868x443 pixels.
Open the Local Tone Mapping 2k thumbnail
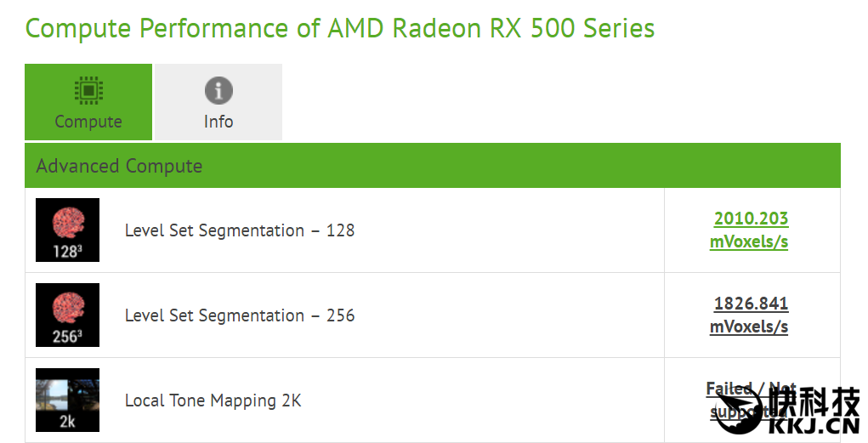pos(67,400)
